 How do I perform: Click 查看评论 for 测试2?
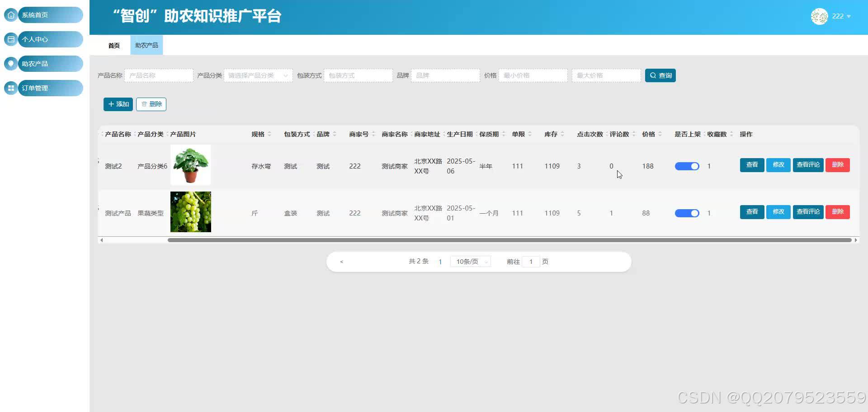pyautogui.click(x=808, y=165)
